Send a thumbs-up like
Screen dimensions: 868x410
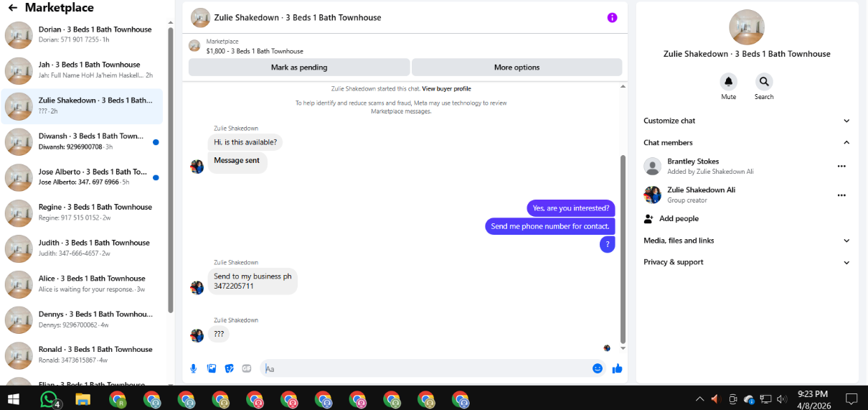617,368
